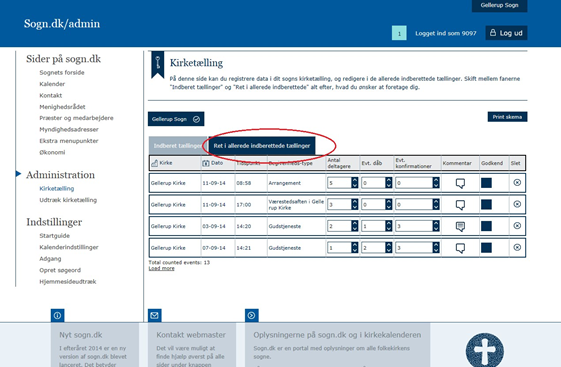Select Ret i allerede indberettede tællinger tab
The height and width of the screenshot is (367, 561).
(262, 146)
